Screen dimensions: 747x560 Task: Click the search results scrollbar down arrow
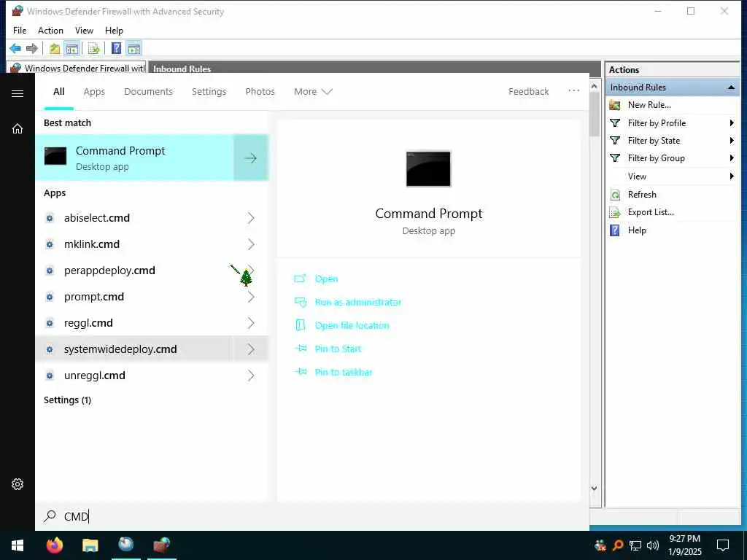pyautogui.click(x=594, y=489)
